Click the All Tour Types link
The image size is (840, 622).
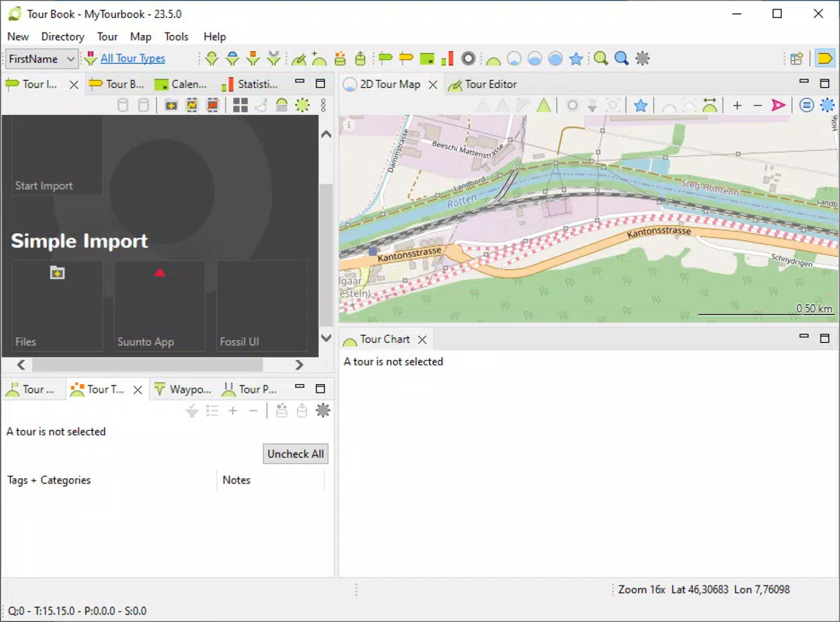(132, 58)
